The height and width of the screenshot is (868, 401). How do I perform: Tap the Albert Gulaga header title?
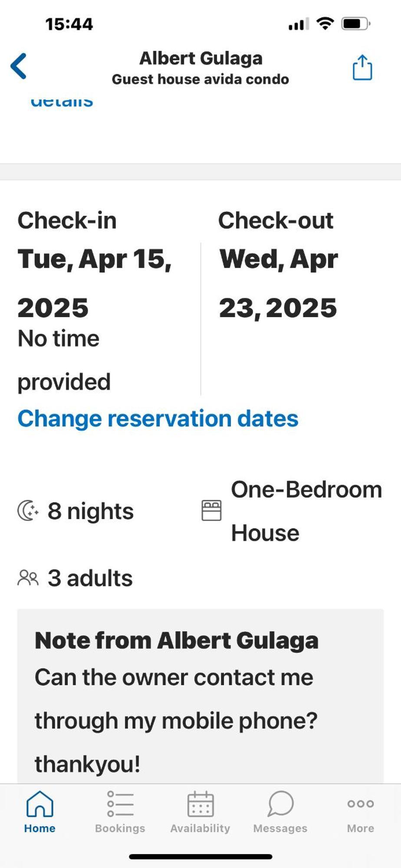tap(200, 58)
